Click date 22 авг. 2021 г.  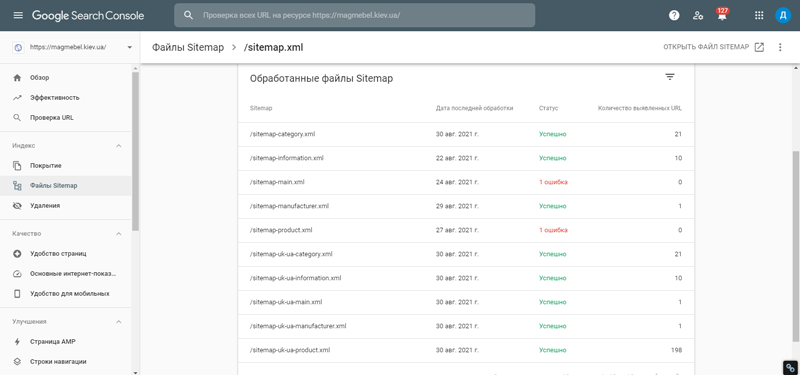tap(457, 158)
